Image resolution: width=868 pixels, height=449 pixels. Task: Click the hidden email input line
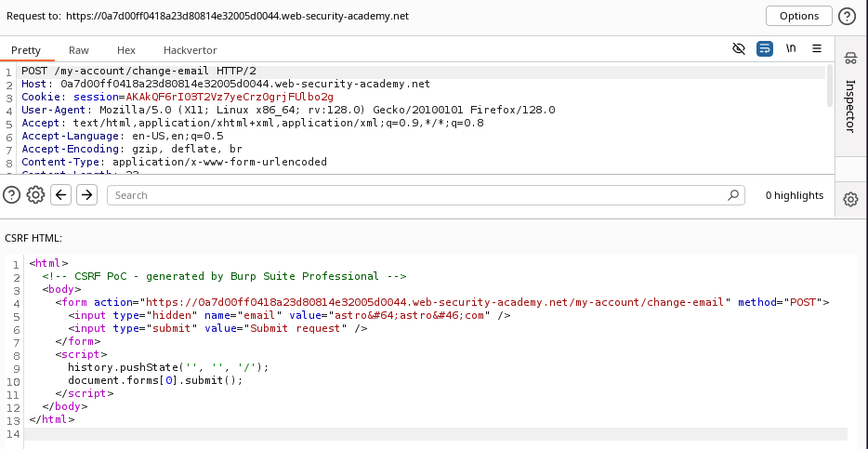(289, 315)
